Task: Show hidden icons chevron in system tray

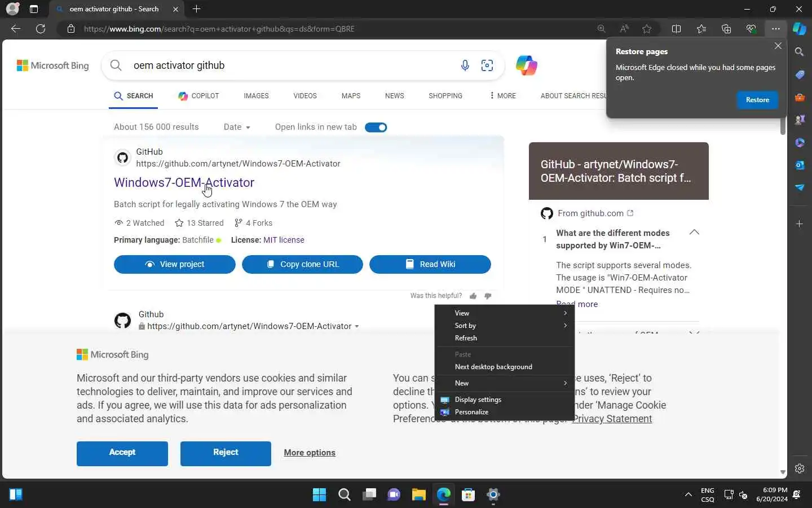Action: (689, 495)
